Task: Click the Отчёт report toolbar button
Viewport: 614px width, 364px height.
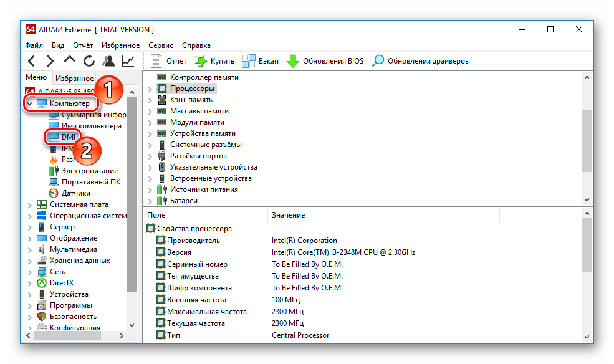Action: tap(169, 61)
